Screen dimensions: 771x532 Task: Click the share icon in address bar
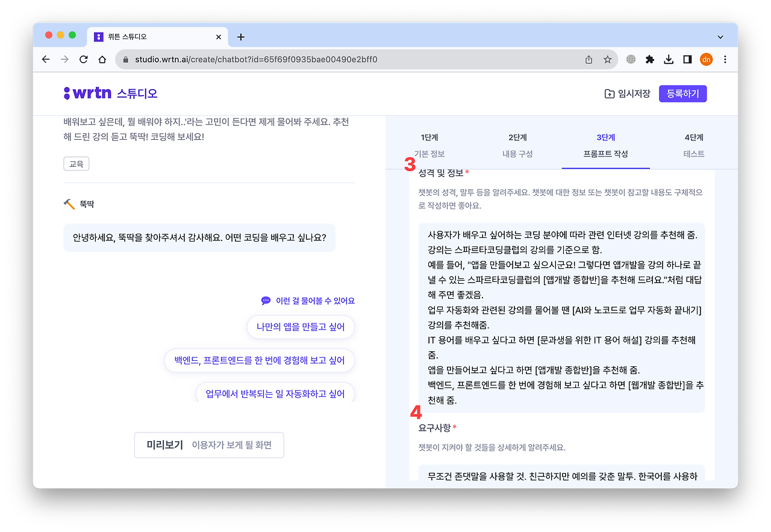pos(588,60)
